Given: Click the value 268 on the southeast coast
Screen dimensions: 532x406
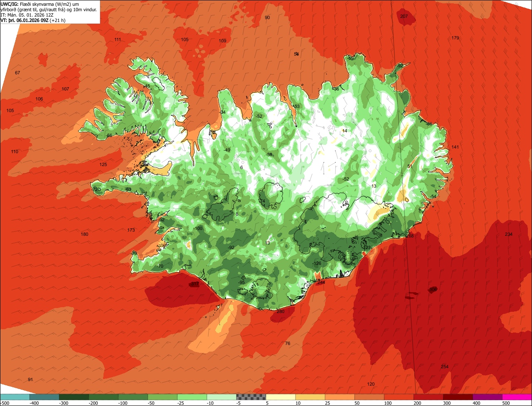Looking at the screenshot, I should pyautogui.click(x=410, y=235).
